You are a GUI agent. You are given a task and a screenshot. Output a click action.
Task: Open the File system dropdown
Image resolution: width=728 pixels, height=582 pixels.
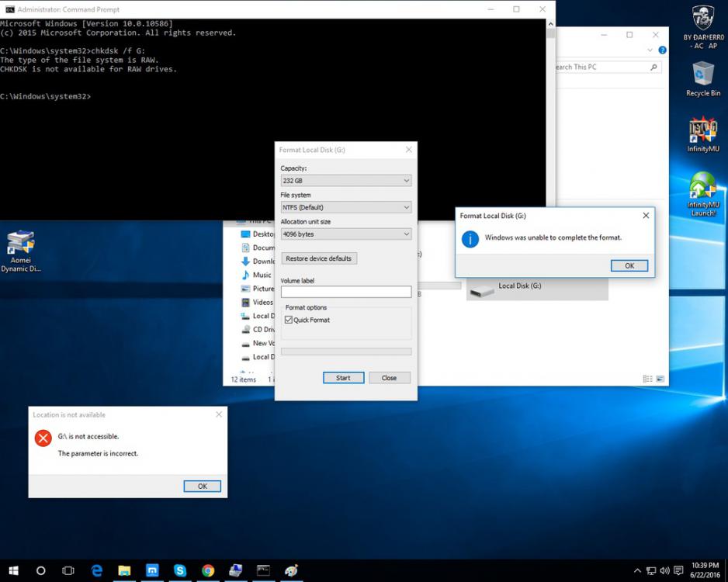coord(345,207)
